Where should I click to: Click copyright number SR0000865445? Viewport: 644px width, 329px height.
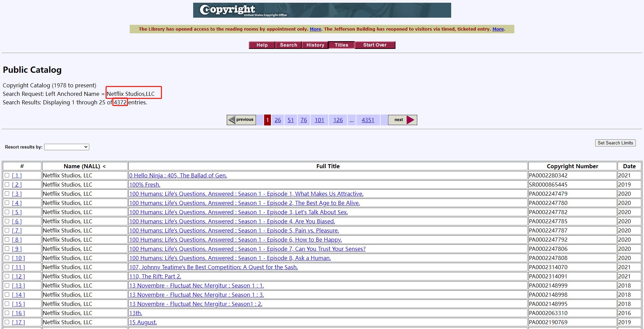(548, 185)
